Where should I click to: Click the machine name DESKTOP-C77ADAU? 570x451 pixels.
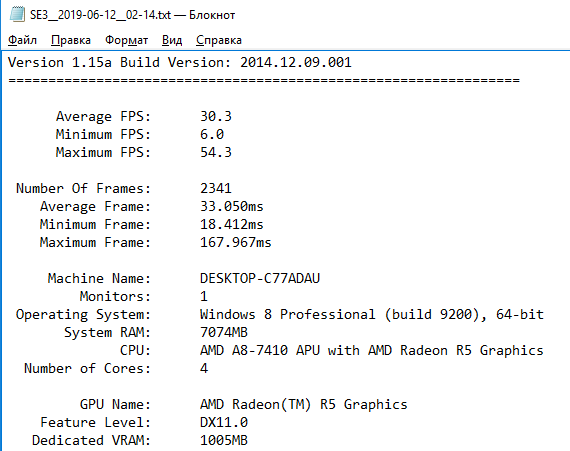(x=260, y=278)
